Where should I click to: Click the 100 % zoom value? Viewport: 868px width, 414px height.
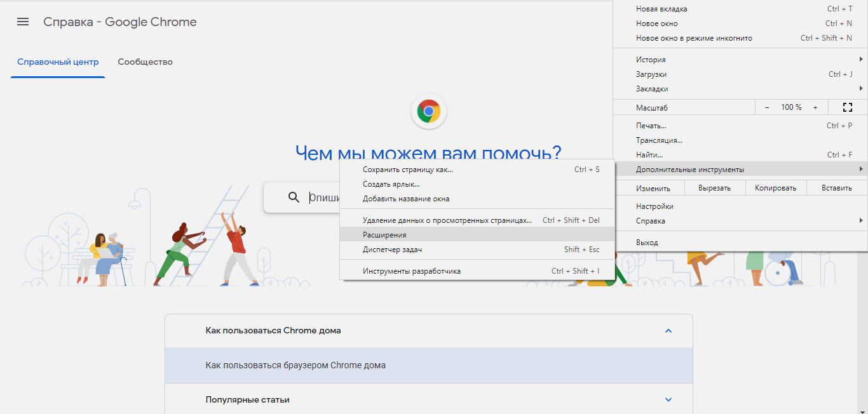(x=791, y=107)
